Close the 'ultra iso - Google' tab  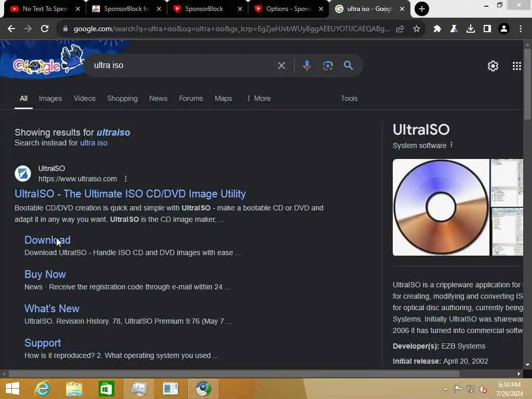tap(402, 9)
